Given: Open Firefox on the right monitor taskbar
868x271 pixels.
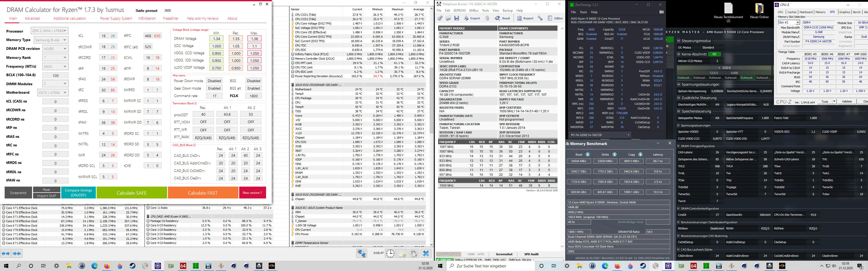Looking at the screenshot, I should pyautogui.click(x=617, y=266).
